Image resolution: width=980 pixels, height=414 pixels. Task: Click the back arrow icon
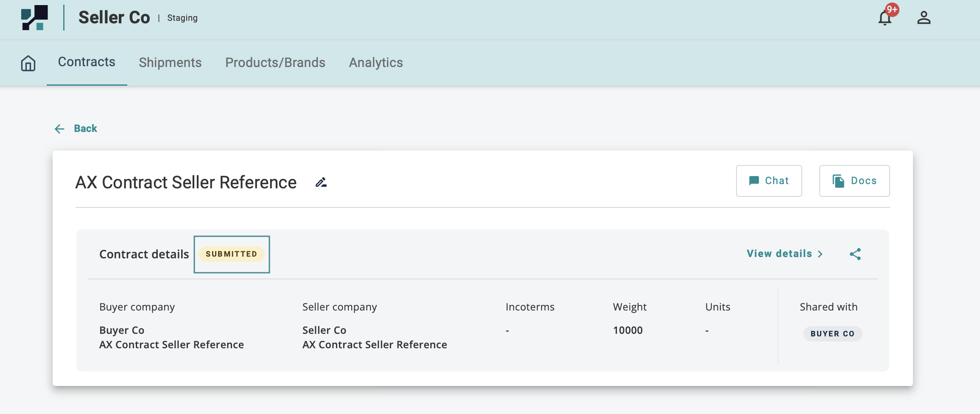59,129
